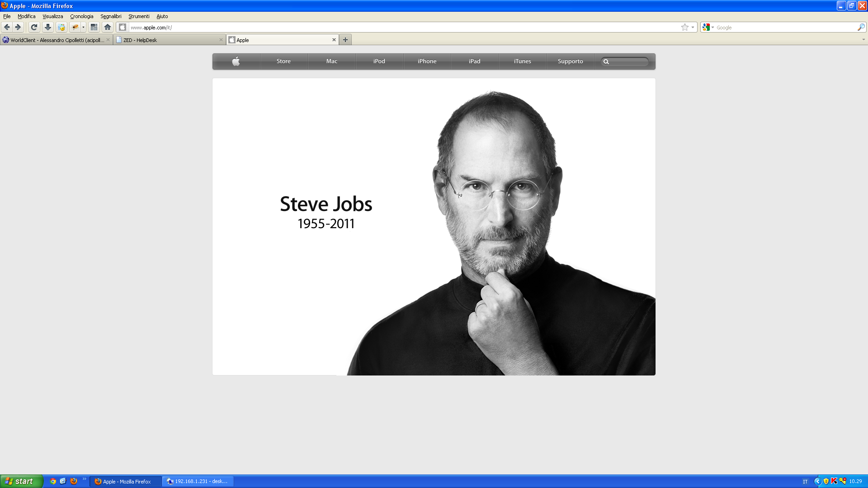
Task: Open the Google search engine dropdown
Action: pyautogui.click(x=708, y=27)
